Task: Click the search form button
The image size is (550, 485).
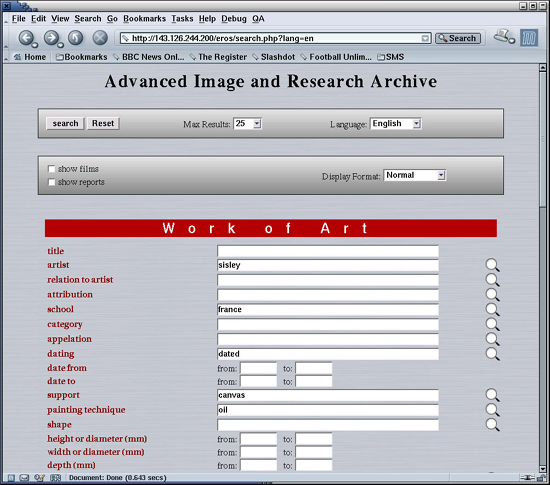Action: coord(65,123)
